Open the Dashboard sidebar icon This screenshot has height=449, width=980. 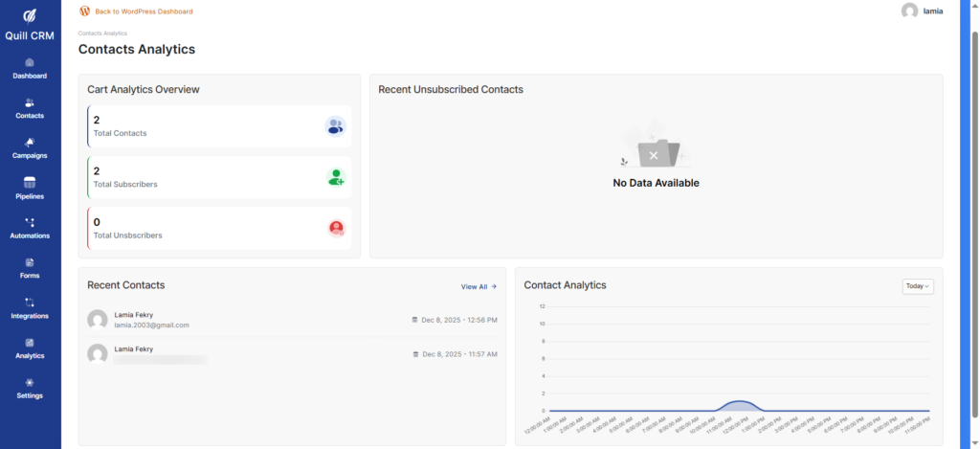coord(30,62)
